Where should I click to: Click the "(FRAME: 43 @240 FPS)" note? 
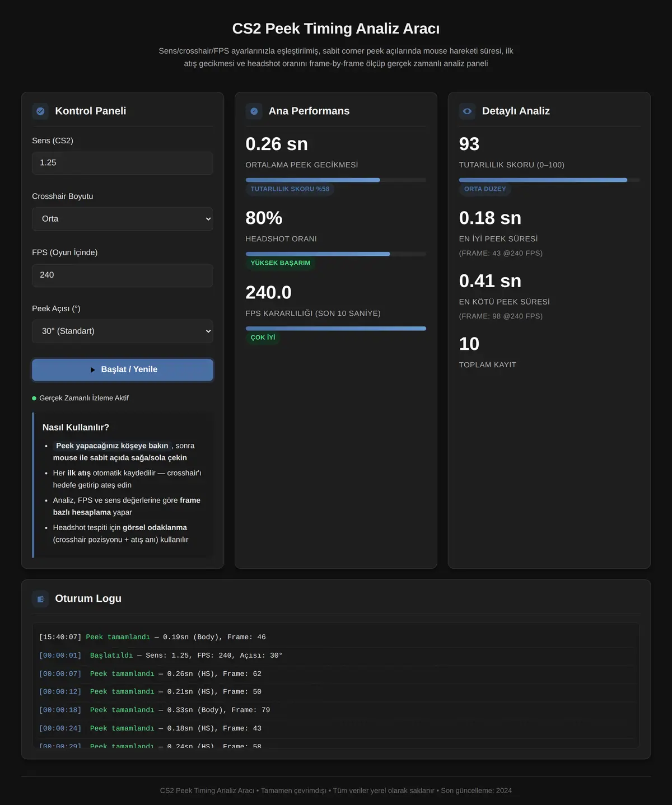(x=501, y=253)
